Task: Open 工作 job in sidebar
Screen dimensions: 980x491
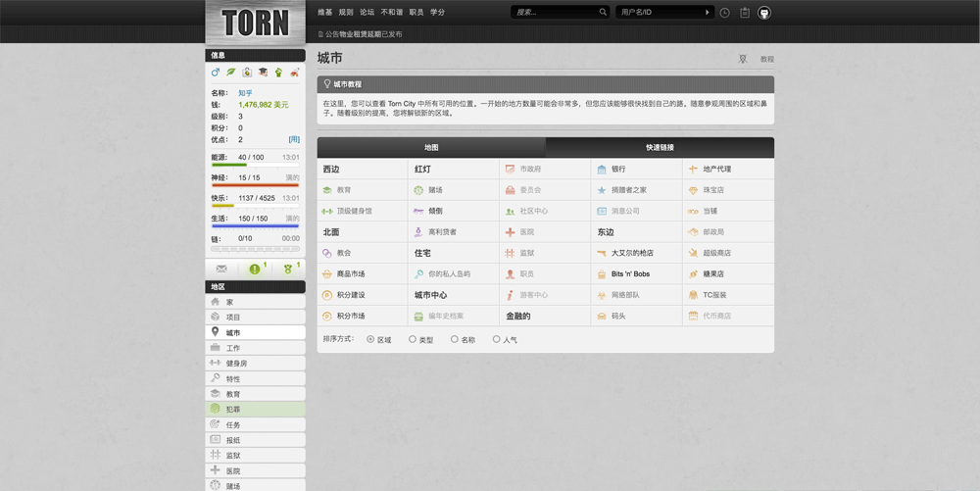Action: [255, 347]
